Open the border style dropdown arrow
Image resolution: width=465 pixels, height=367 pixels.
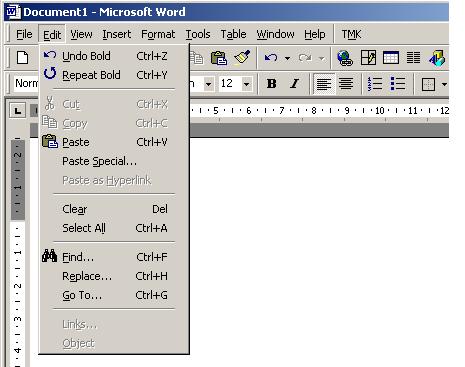(x=444, y=84)
